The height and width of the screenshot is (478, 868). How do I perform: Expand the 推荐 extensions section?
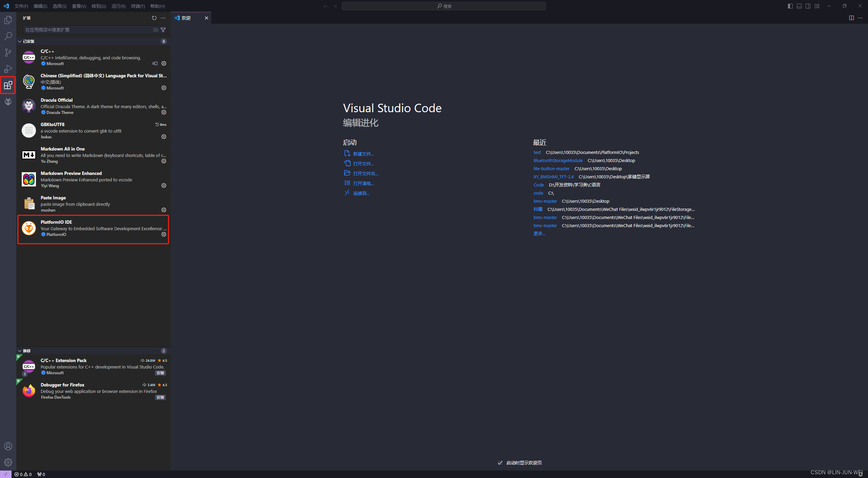pos(20,351)
